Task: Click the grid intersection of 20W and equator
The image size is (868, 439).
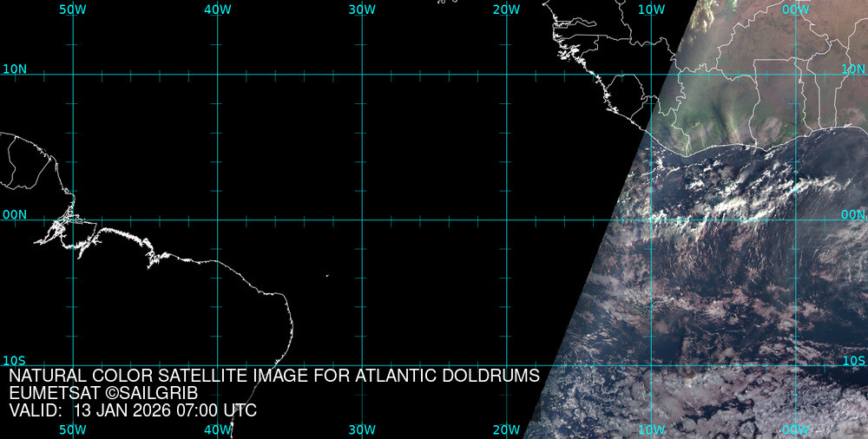Action: coord(506,219)
